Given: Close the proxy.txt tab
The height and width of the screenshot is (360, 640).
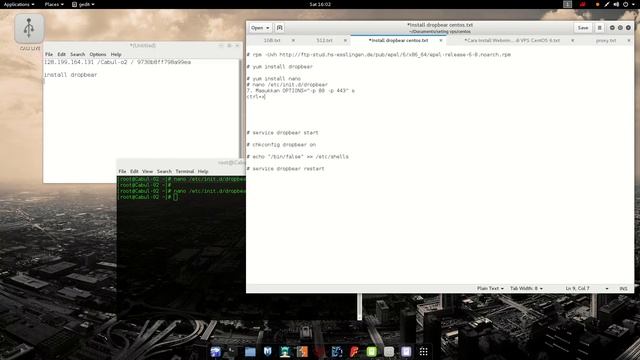Looking at the screenshot, I should point(629,40).
